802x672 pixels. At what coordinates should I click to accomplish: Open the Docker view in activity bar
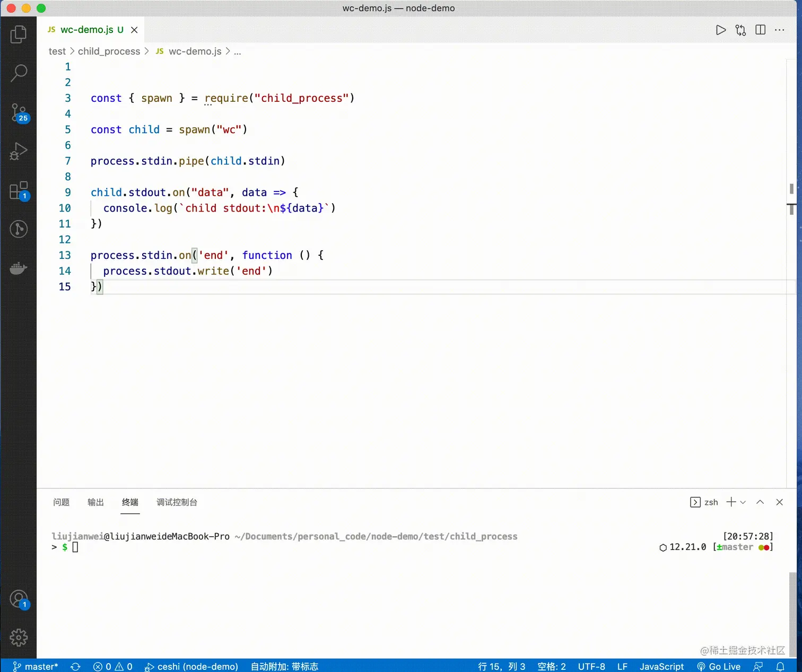(19, 268)
